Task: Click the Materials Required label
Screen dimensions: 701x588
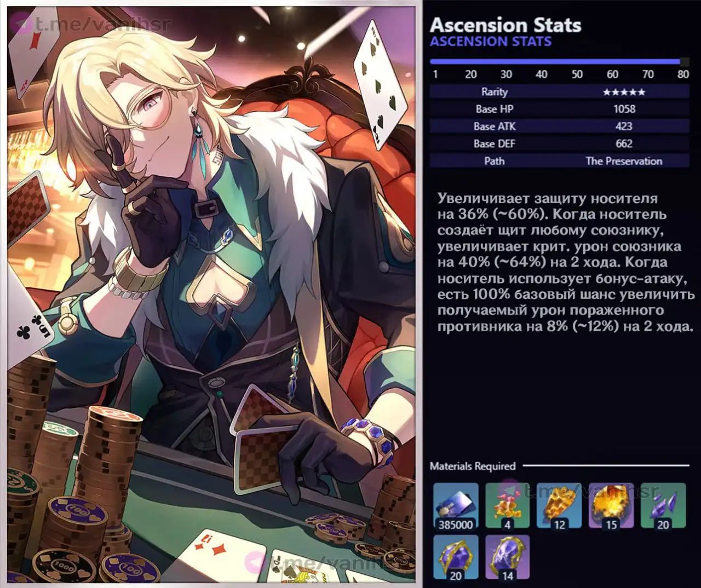Action: click(473, 466)
